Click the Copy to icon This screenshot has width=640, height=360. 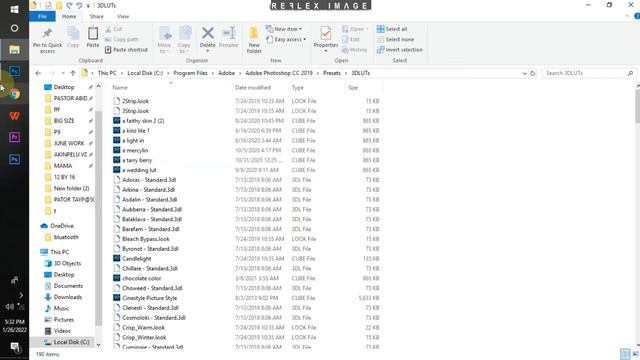coord(184,33)
